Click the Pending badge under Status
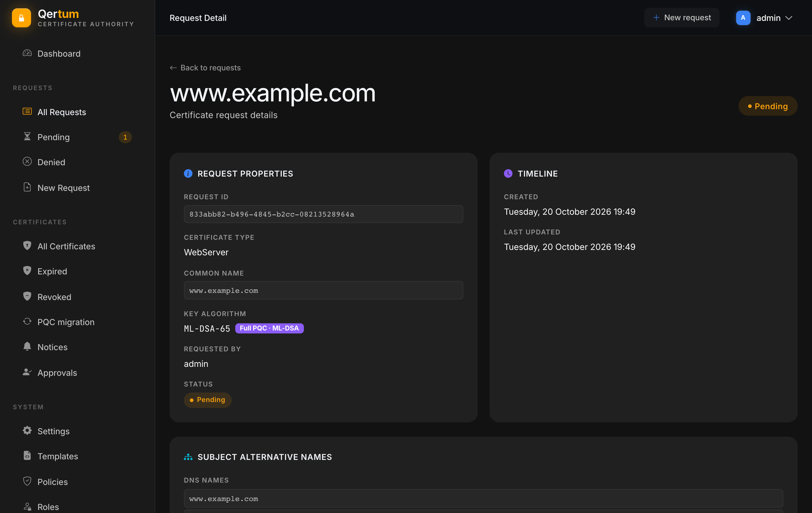This screenshot has height=513, width=812. (207, 400)
